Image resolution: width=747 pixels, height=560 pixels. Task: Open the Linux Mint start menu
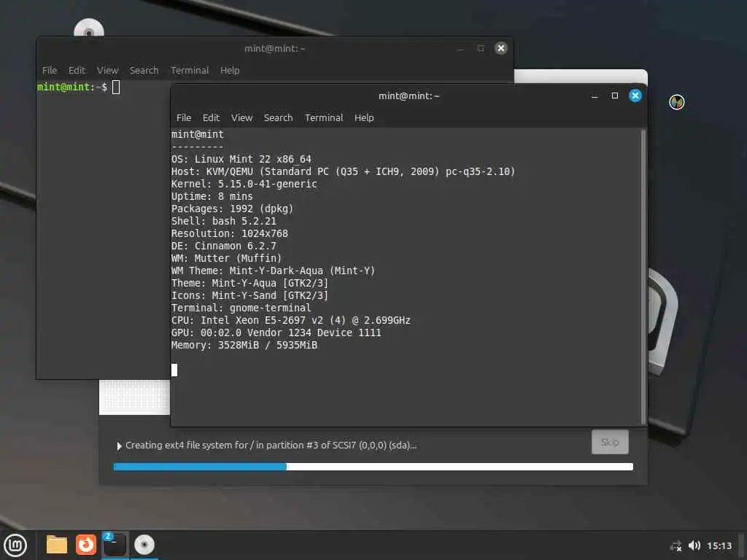coord(15,545)
